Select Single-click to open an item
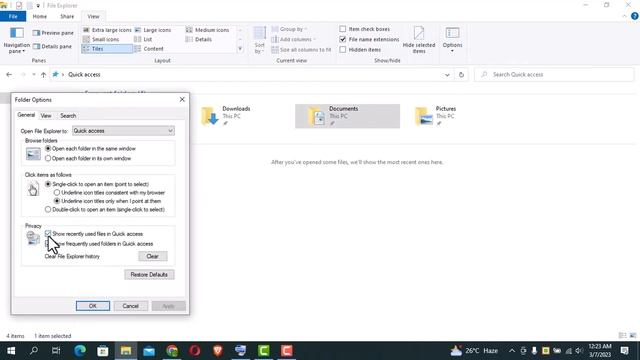The image size is (640, 360). (x=48, y=184)
